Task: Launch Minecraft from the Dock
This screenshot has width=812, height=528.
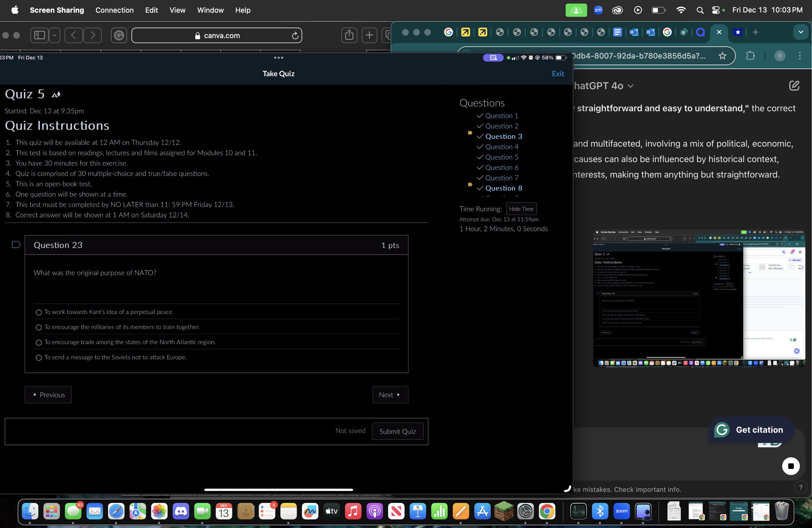Action: coord(504,512)
